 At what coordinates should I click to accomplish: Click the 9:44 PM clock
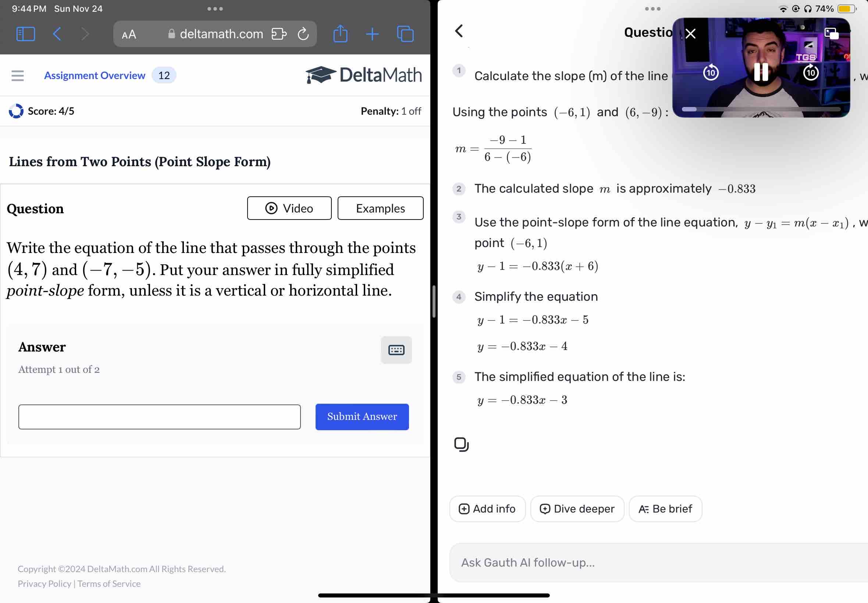(29, 9)
